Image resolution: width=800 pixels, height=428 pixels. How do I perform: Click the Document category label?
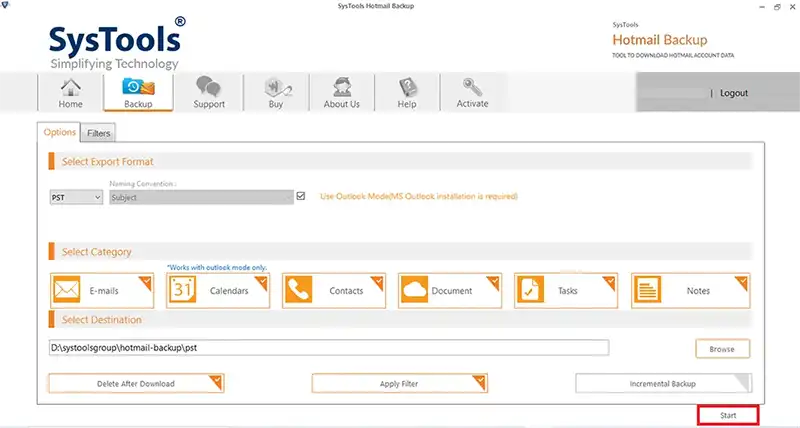(x=452, y=291)
